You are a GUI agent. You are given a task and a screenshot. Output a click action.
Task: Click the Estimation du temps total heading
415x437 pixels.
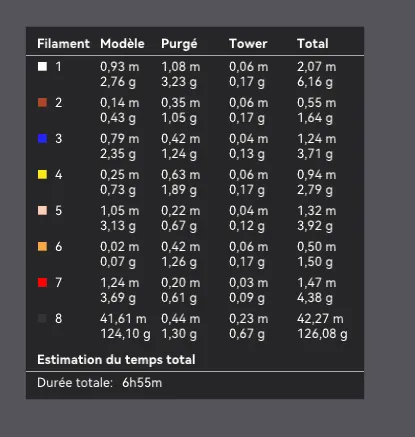[116, 360]
